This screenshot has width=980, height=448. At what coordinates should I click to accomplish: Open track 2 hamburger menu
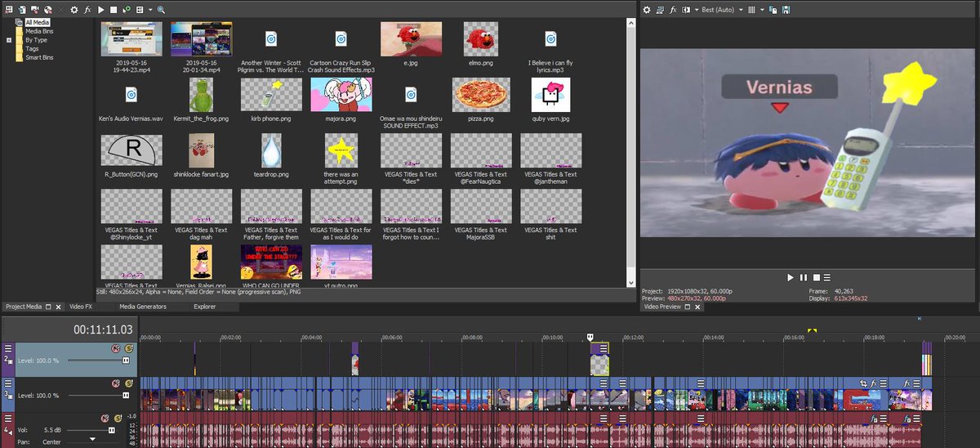click(8, 348)
